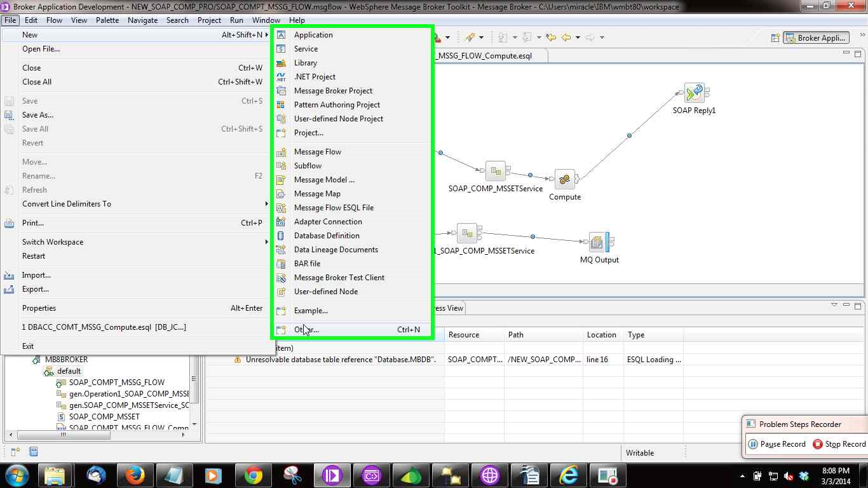
Task: Select the SOAP_COMP_MSSETService subflow node
Action: (x=496, y=171)
